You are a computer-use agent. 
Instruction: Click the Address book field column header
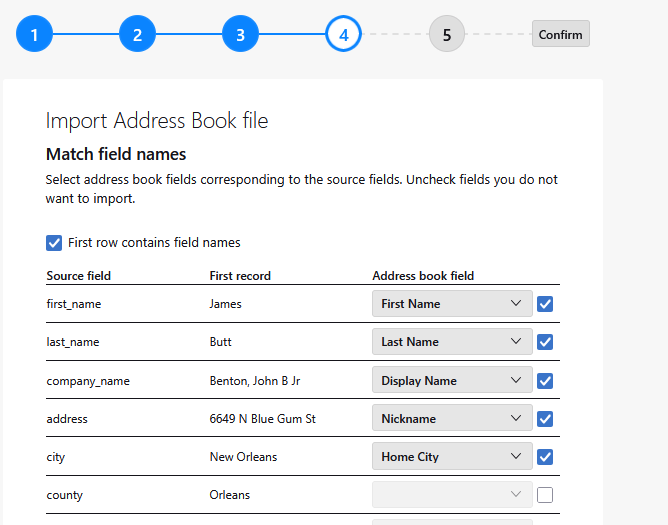pyautogui.click(x=423, y=276)
